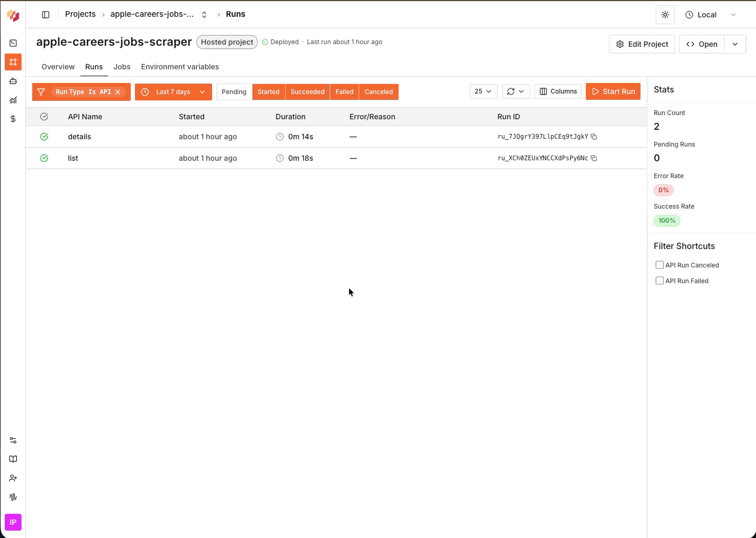Toggle the Succeeded status filter
Screen dimensions: 756x538
pyautogui.click(x=308, y=92)
